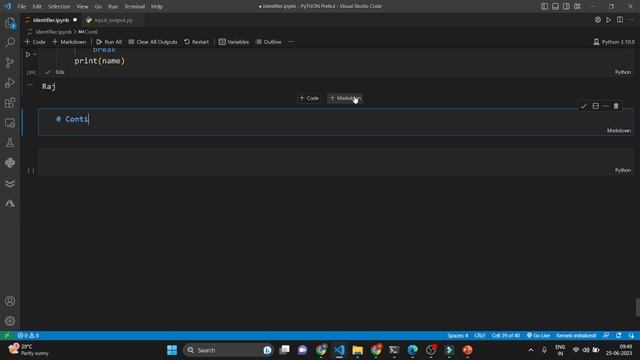Open the Windows Start menu

point(172,350)
